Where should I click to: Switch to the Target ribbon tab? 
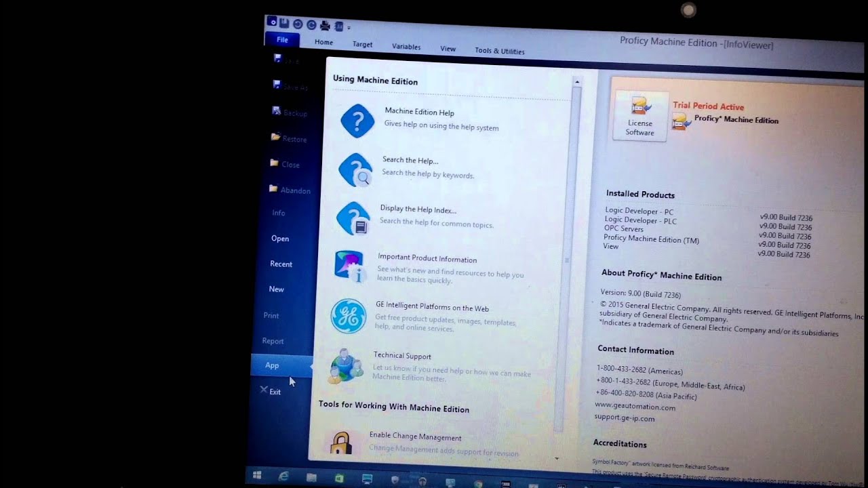click(362, 44)
